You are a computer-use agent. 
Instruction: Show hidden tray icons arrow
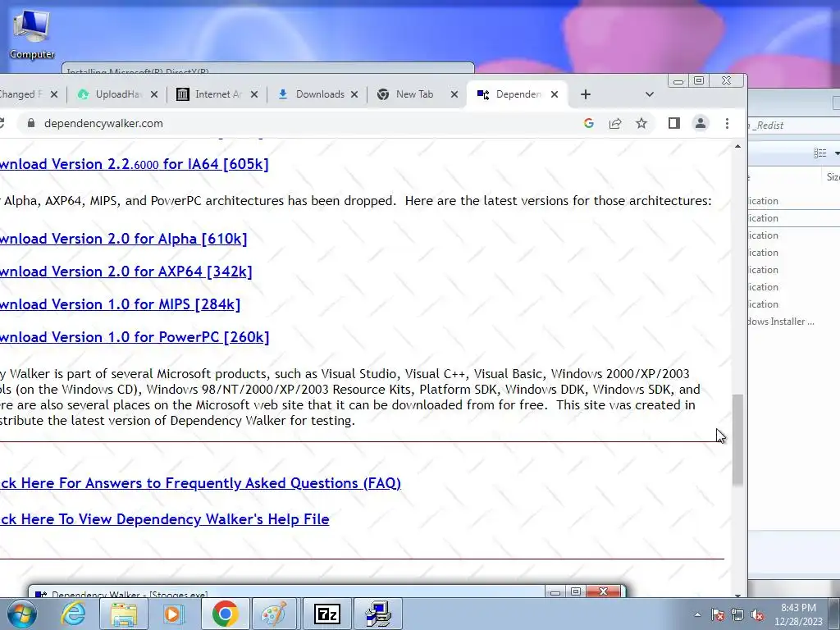pyautogui.click(x=697, y=614)
